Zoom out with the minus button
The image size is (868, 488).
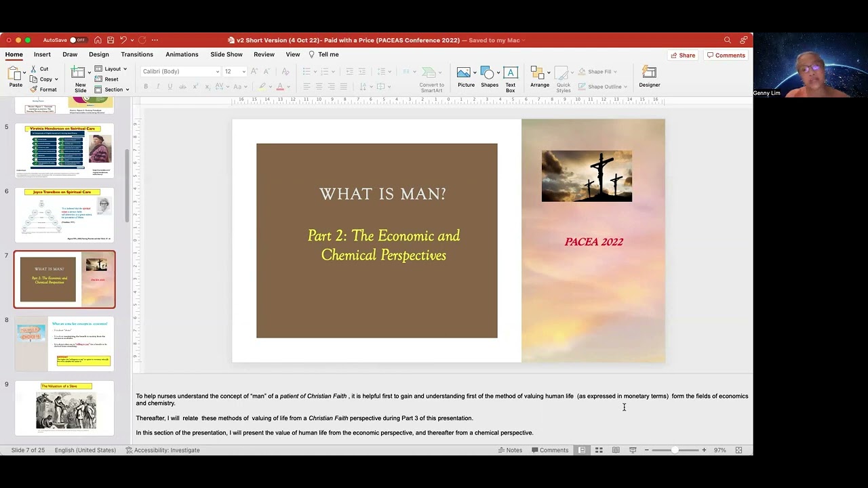(646, 450)
